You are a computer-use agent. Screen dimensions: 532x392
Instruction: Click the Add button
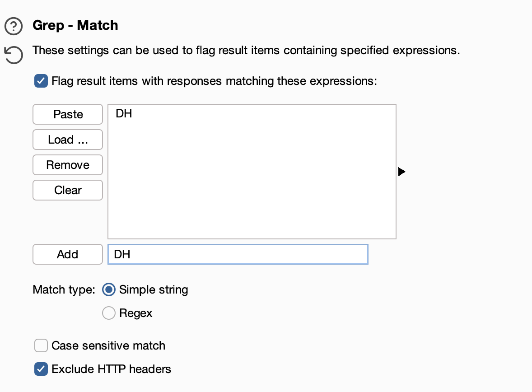(68, 254)
